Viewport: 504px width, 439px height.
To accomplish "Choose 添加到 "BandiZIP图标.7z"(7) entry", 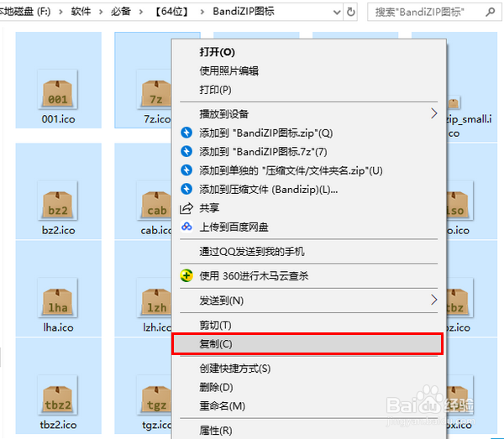I will click(x=309, y=152).
